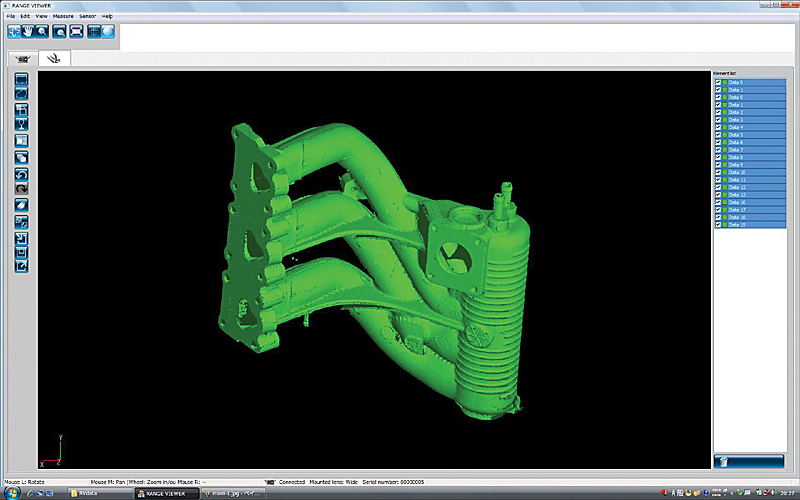800x500 pixels.
Task: Open the View menu
Action: (x=41, y=17)
